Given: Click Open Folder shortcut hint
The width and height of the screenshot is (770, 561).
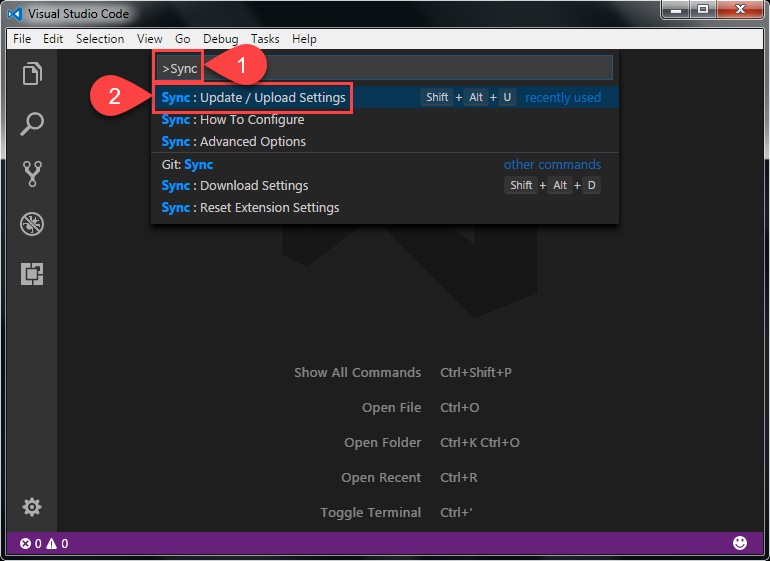Looking at the screenshot, I should 383,442.
